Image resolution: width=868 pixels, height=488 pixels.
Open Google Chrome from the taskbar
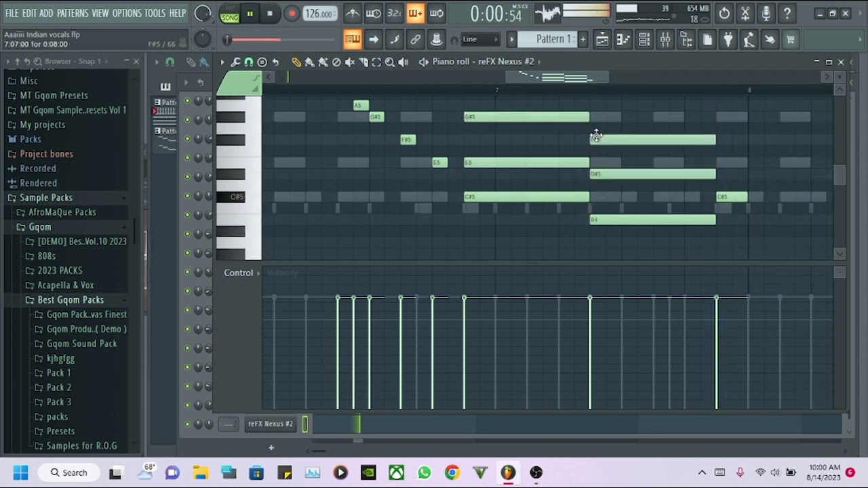coord(452,472)
